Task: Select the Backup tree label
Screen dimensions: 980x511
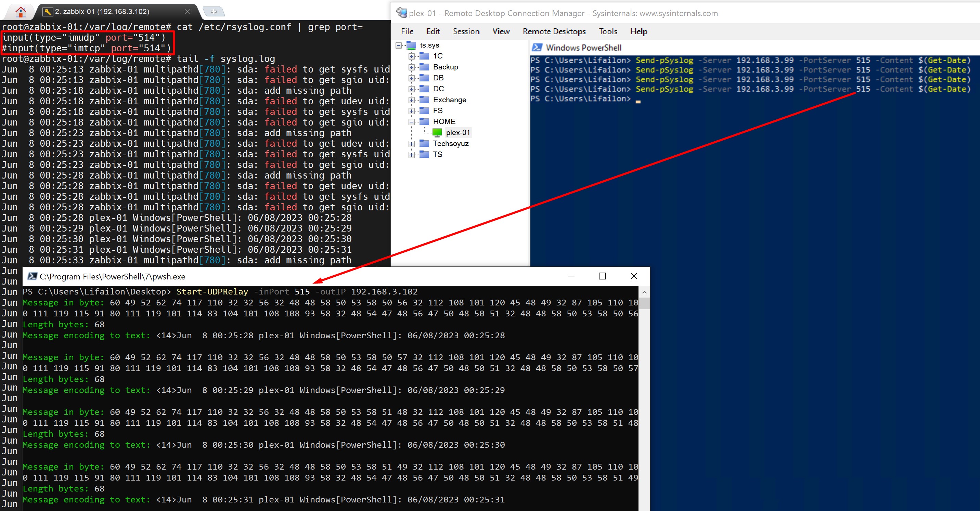Action: tap(446, 67)
